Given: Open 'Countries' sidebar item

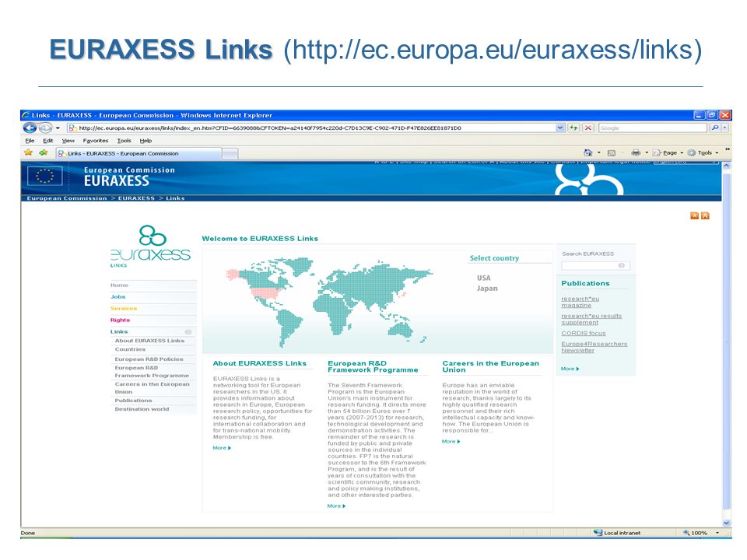Looking at the screenshot, I should click(x=130, y=349).
